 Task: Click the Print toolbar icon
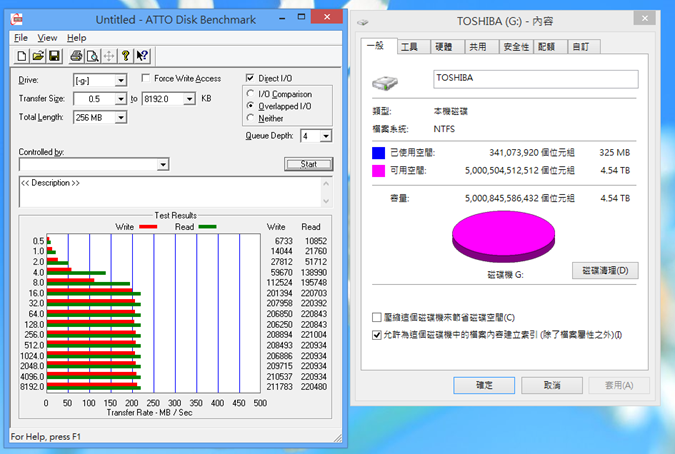point(76,55)
